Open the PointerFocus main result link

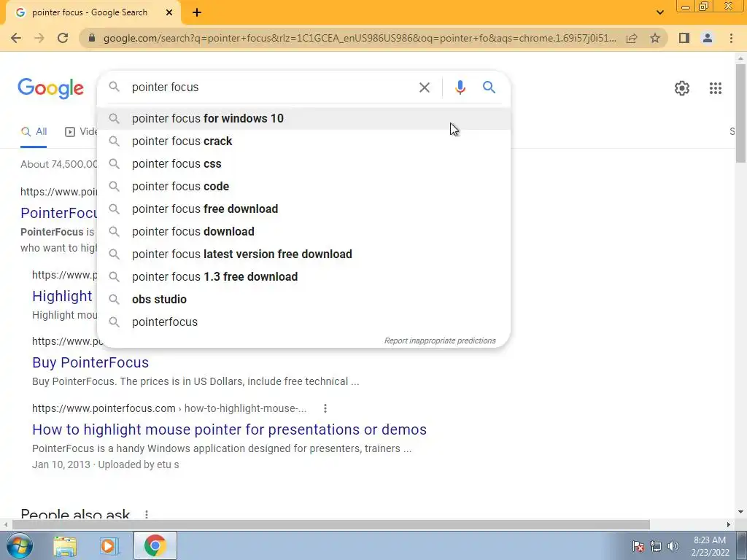(58, 213)
